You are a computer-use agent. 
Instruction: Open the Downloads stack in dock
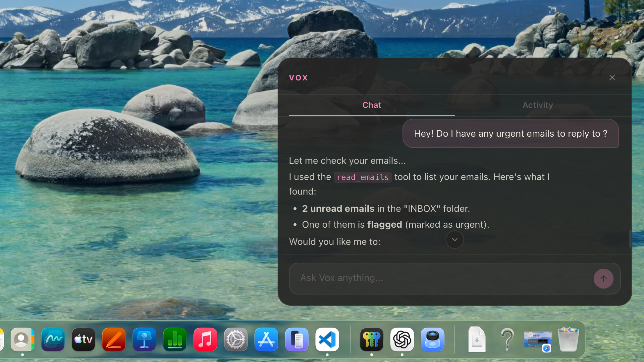point(476,339)
